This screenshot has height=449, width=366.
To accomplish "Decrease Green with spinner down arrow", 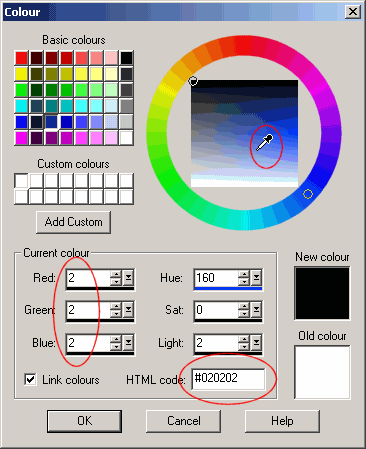I will (116, 314).
